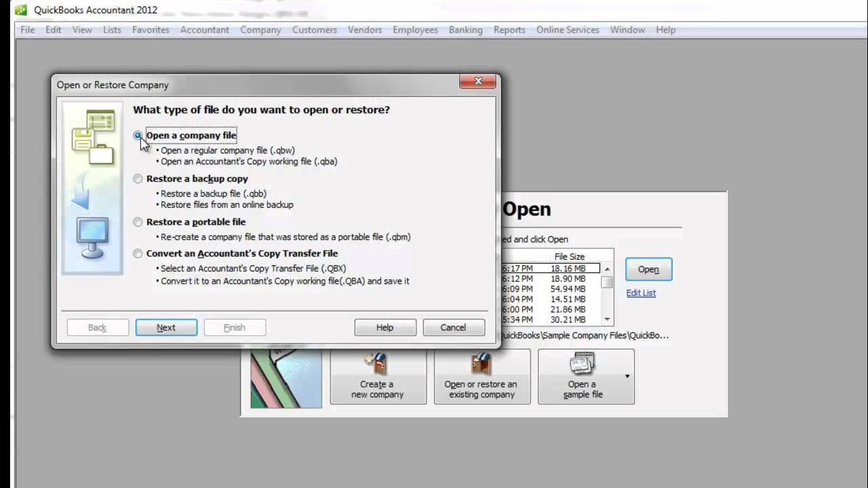868x488 pixels.
Task: Choose the Restore a portable file option
Action: [x=138, y=222]
